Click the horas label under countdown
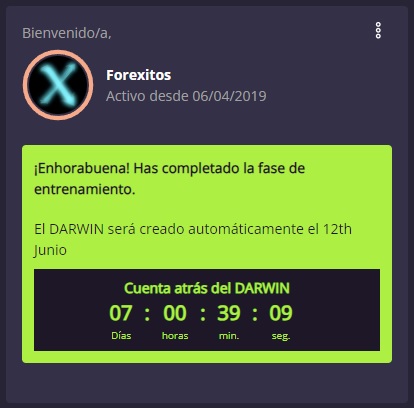Image resolution: width=414 pixels, height=408 pixels. 175,335
